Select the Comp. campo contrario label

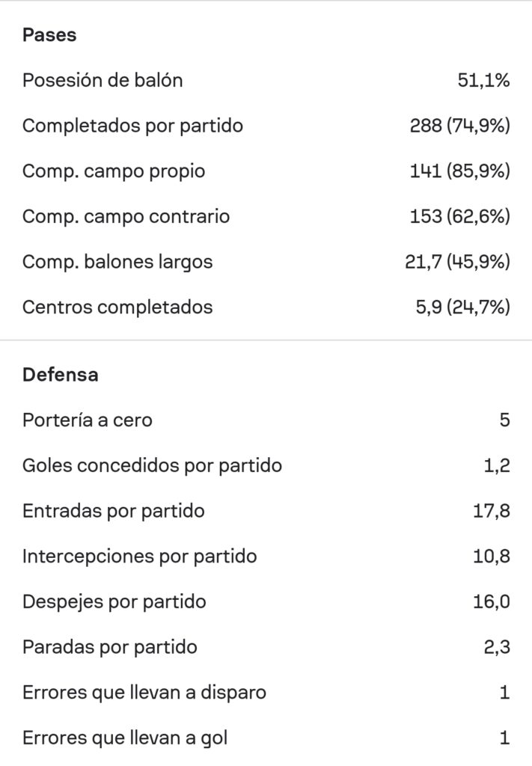click(x=126, y=217)
